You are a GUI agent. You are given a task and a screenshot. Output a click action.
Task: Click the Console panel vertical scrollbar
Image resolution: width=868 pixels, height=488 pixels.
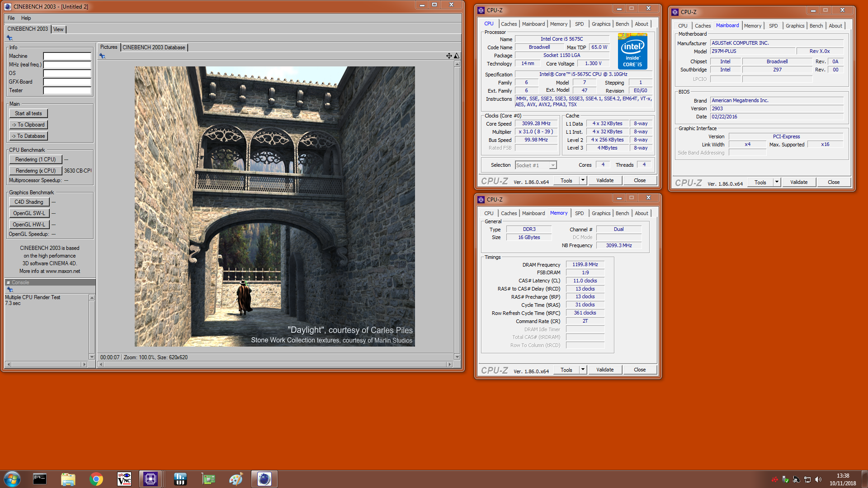click(92, 327)
